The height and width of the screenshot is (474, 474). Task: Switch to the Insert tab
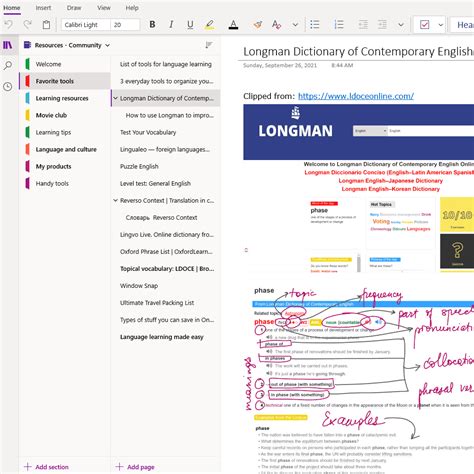pyautogui.click(x=43, y=8)
